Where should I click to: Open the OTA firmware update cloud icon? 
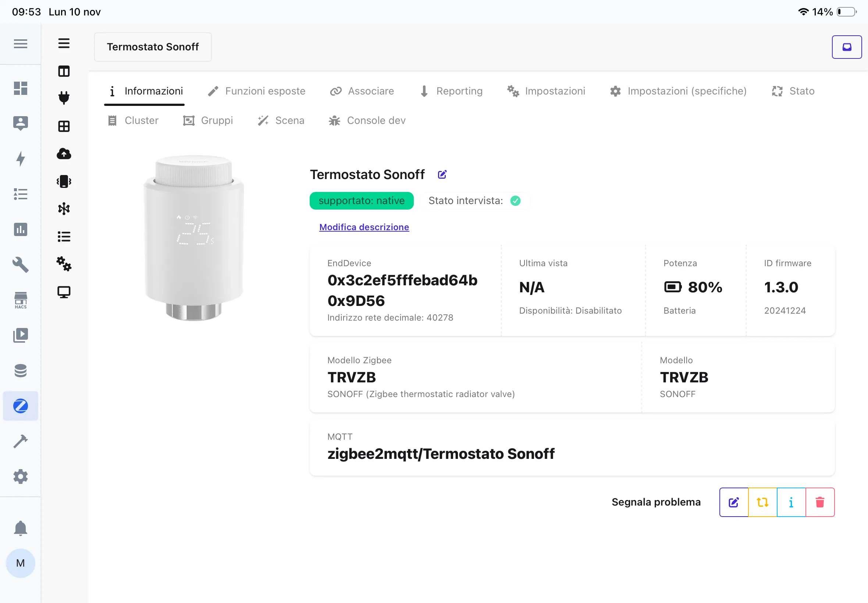tap(64, 154)
